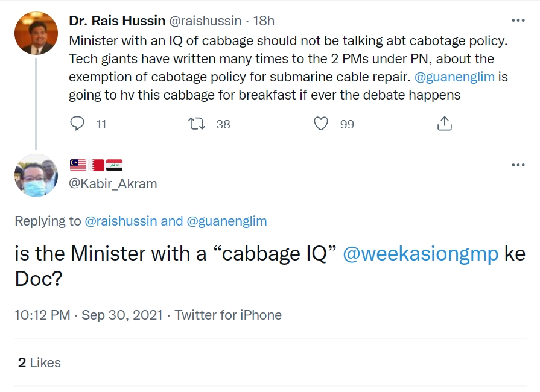
Task: Click @guanenglim mention in Rais Hussin's tweet
Action: tap(453, 77)
